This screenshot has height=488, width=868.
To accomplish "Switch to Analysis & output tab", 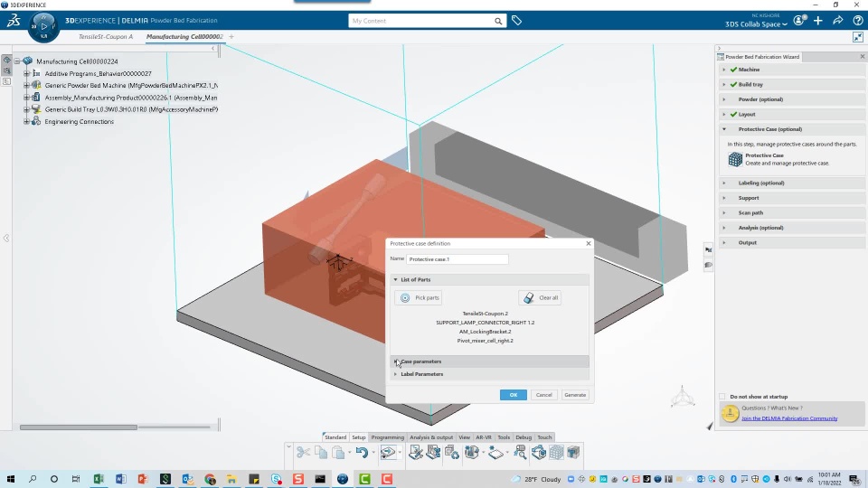I will [431, 437].
